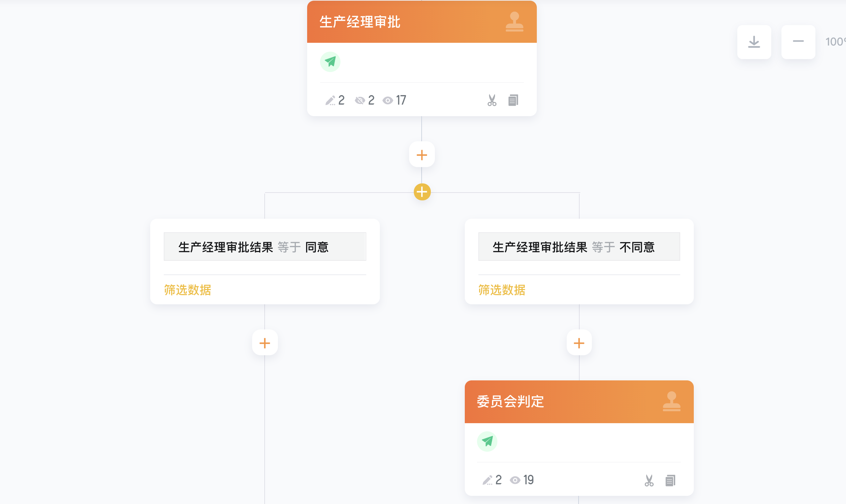Image resolution: width=846 pixels, height=504 pixels.
Task: Click visible fields count 19
Action: 522,480
